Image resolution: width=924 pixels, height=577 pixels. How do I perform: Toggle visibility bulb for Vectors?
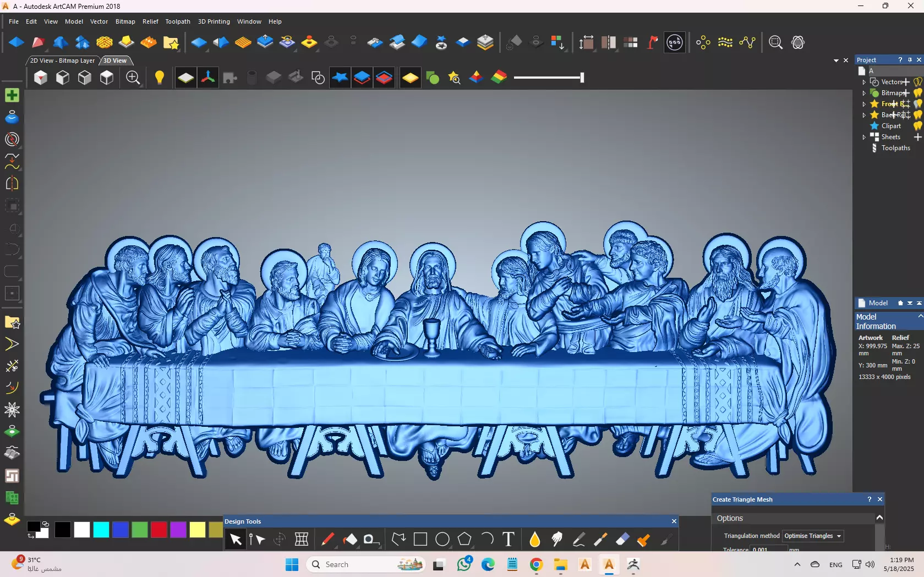click(x=917, y=82)
